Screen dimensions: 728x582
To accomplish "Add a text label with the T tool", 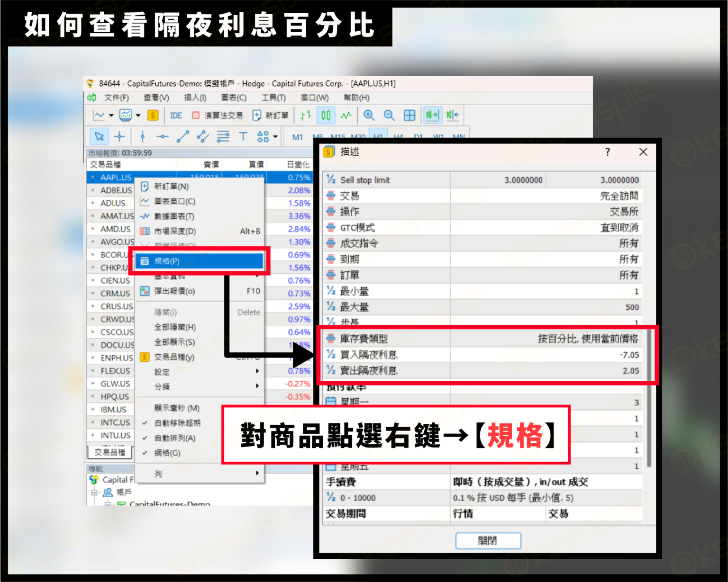I will click(x=243, y=136).
